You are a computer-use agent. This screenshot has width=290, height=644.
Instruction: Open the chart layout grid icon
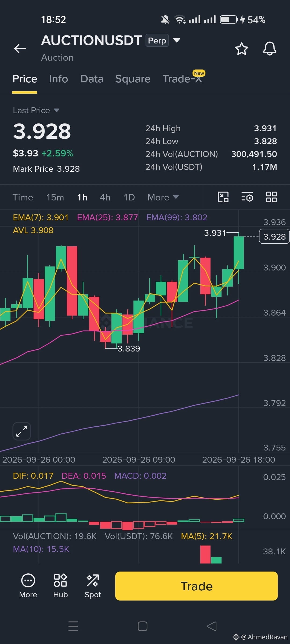[271, 197]
